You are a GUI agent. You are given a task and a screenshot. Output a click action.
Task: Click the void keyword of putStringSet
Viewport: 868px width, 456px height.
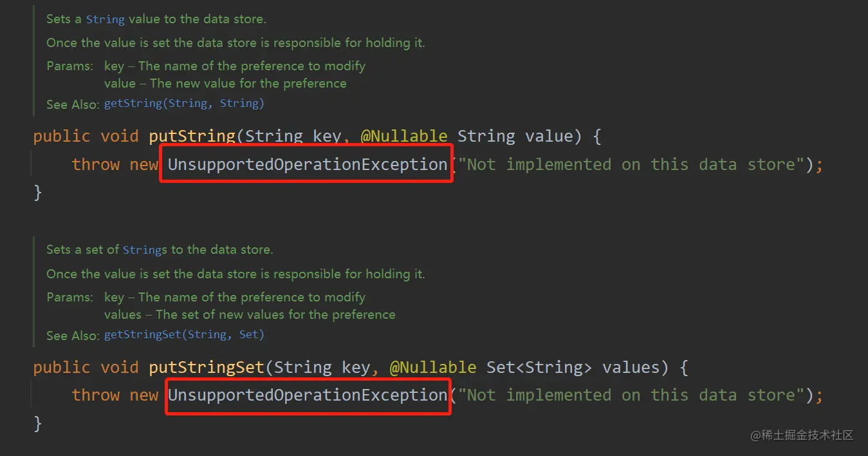[120, 367]
